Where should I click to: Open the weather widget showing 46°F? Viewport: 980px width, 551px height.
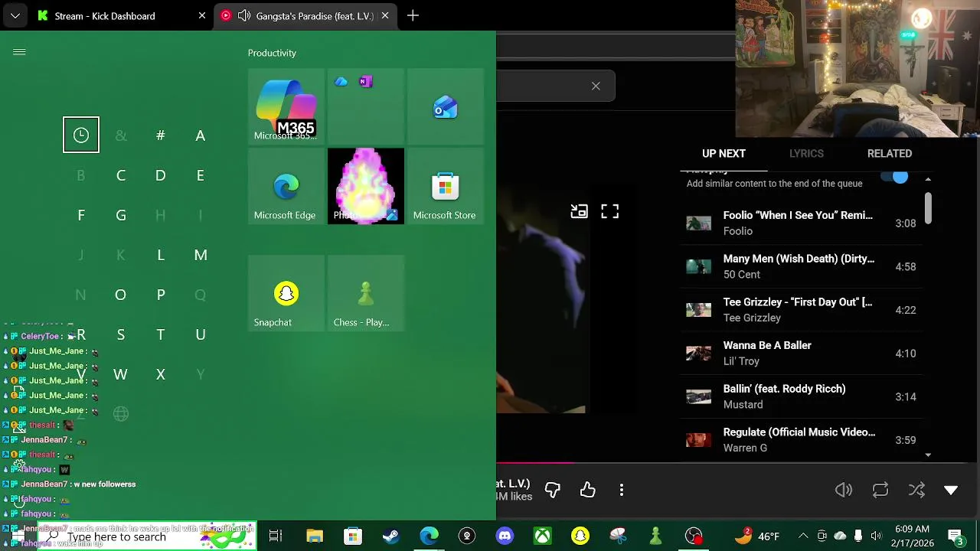tap(757, 536)
